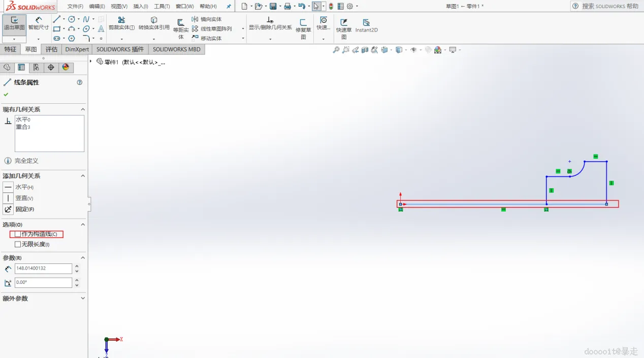Open dropdown under 智能尺寸 button

coord(39,39)
